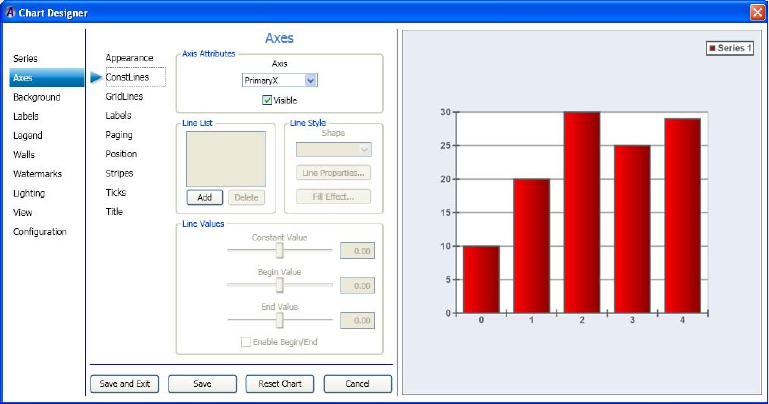This screenshot has height=404, width=769.
Task: Close the Chart Designer window
Action: [757, 12]
